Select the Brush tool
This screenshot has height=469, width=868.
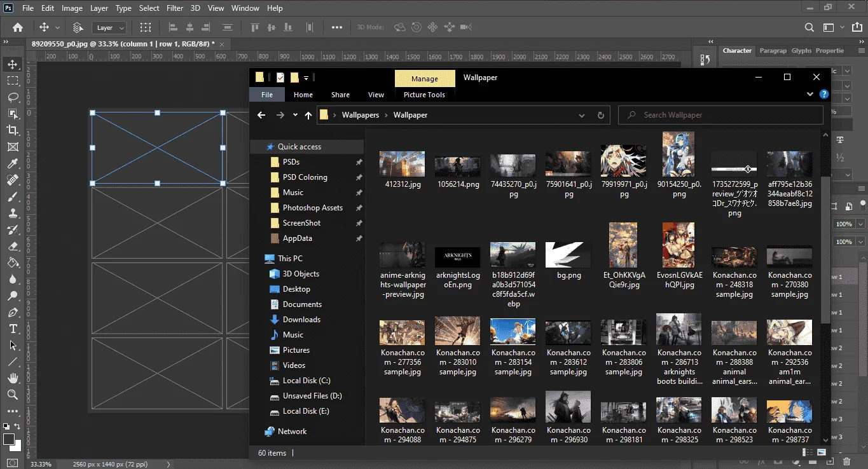point(12,197)
